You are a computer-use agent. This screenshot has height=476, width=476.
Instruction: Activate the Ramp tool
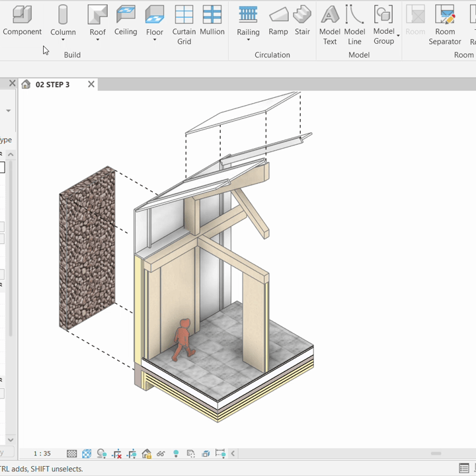[278, 20]
